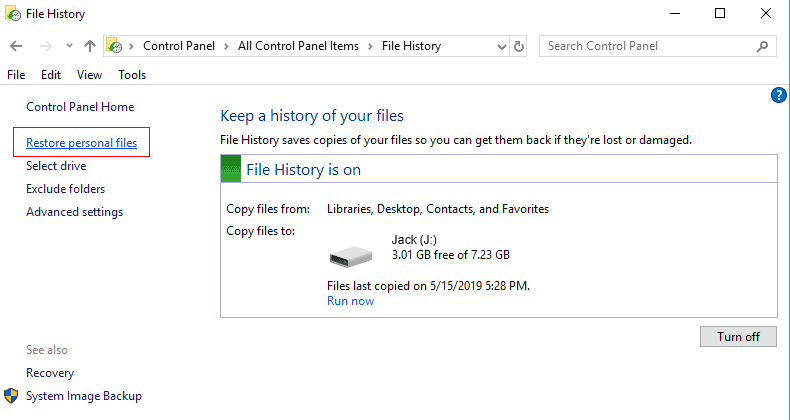Open the File menu

tap(16, 75)
